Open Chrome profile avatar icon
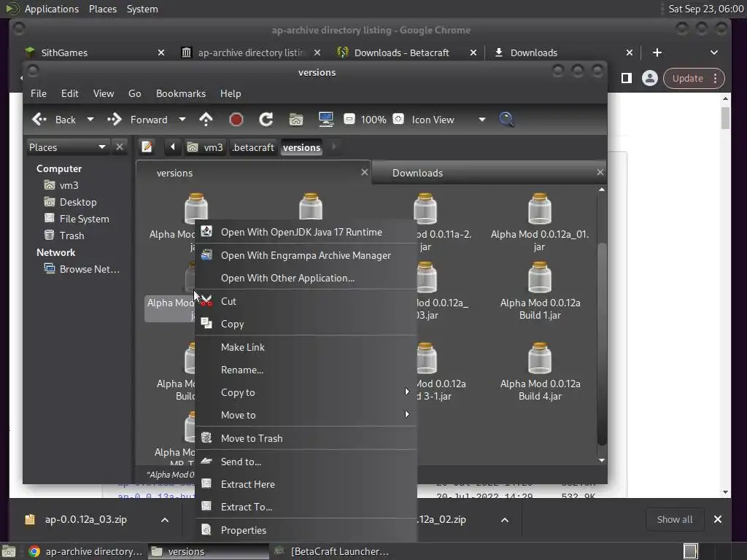Image resolution: width=747 pixels, height=560 pixels. pyautogui.click(x=649, y=78)
